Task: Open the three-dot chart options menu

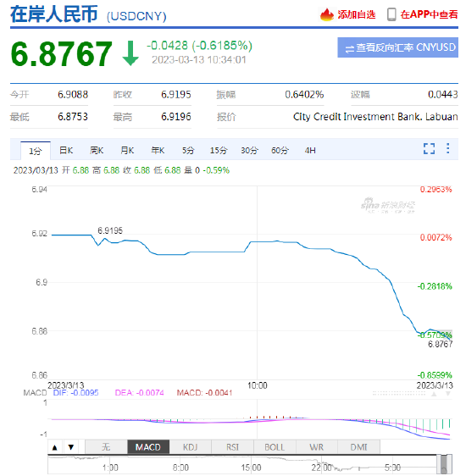Action: (448, 148)
